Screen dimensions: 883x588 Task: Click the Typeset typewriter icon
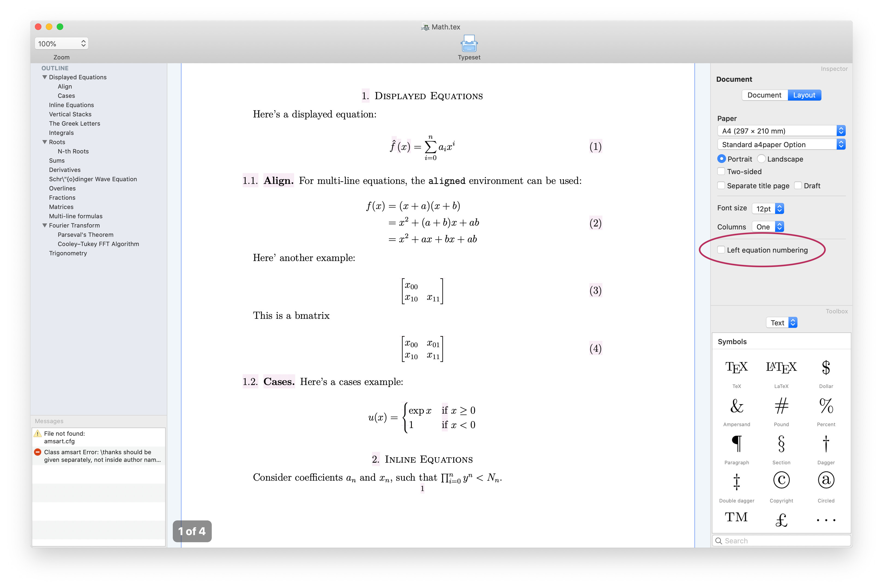pos(468,44)
